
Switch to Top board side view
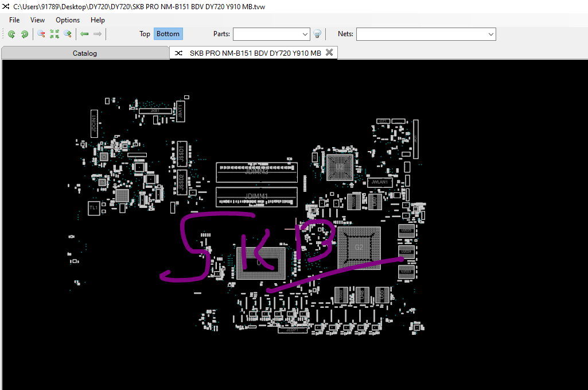[145, 34]
